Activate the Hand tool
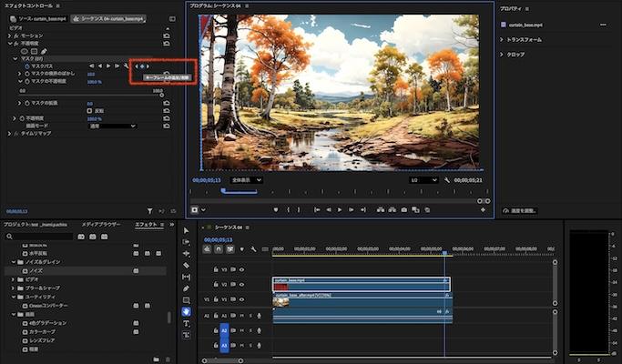 pos(186,311)
